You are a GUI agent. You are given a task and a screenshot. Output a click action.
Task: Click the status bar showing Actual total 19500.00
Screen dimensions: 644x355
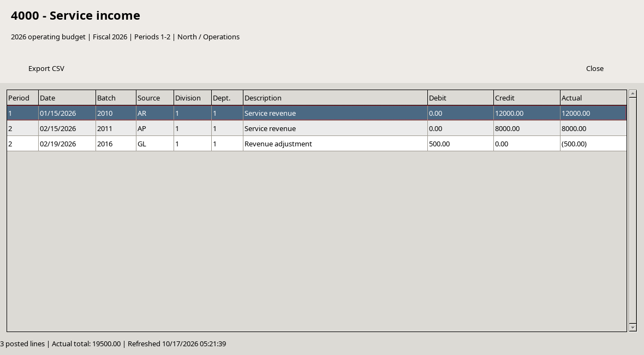(x=113, y=344)
